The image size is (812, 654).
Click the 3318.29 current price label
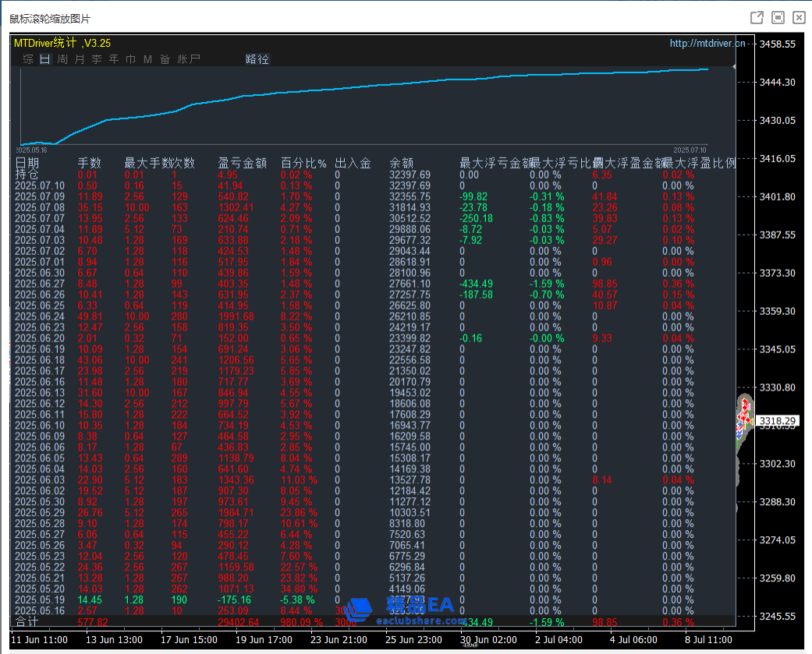777,421
